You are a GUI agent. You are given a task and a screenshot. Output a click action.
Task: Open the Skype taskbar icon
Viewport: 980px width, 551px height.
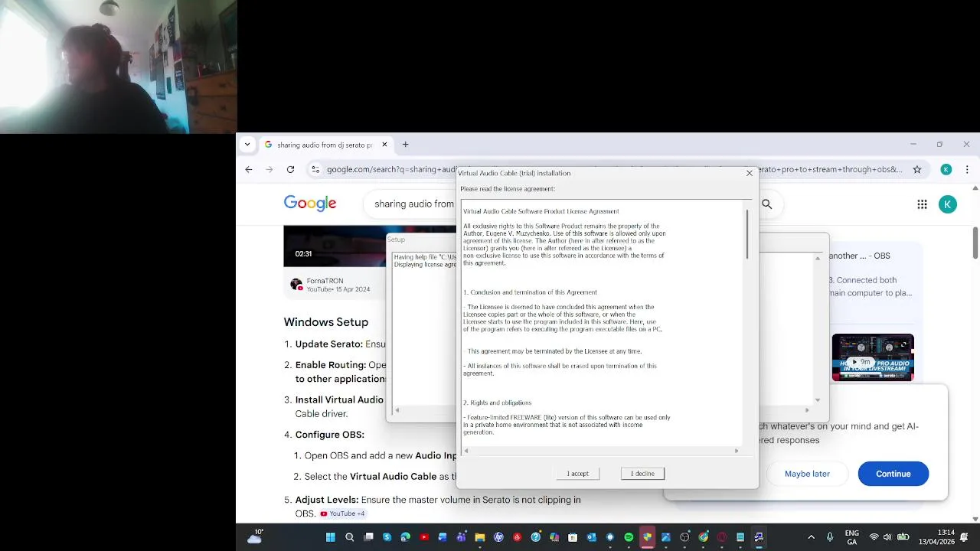387,537
